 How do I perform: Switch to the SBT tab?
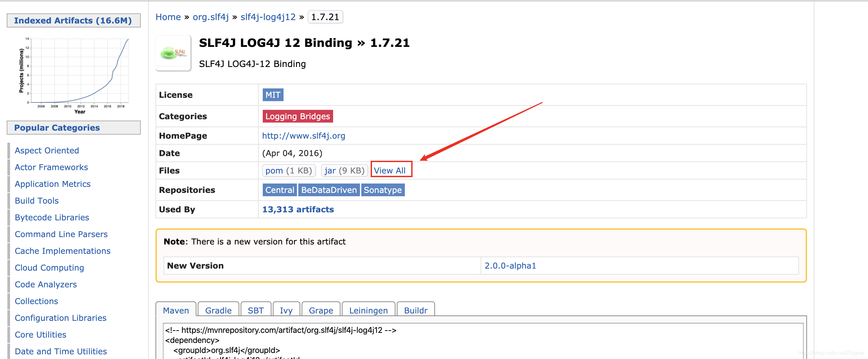coord(256,310)
